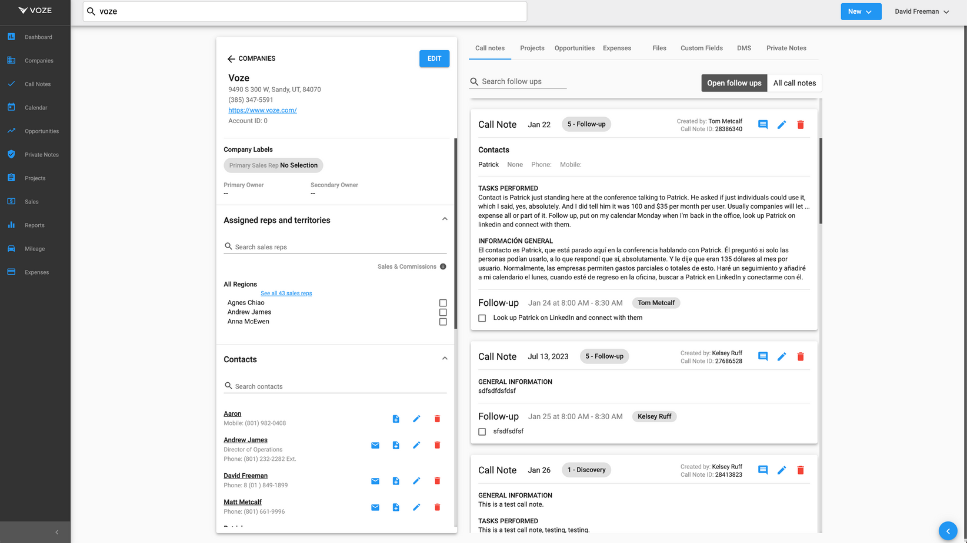
Task: Collapse the Assigned reps and territories section
Action: tap(445, 219)
